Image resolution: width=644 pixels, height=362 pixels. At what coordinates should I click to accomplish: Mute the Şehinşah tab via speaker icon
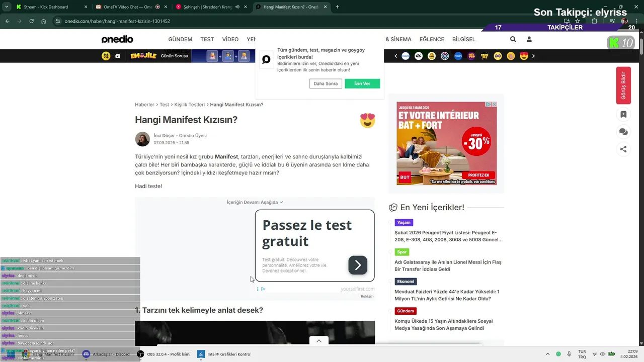tap(237, 7)
